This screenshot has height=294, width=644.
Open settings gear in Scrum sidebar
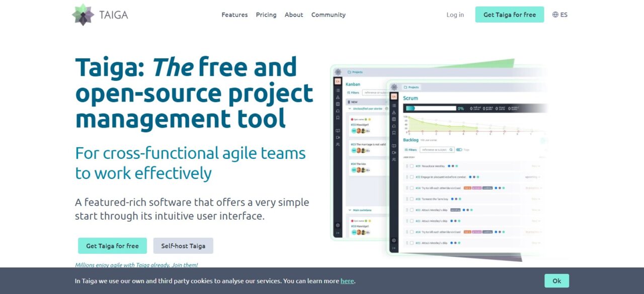(394, 240)
